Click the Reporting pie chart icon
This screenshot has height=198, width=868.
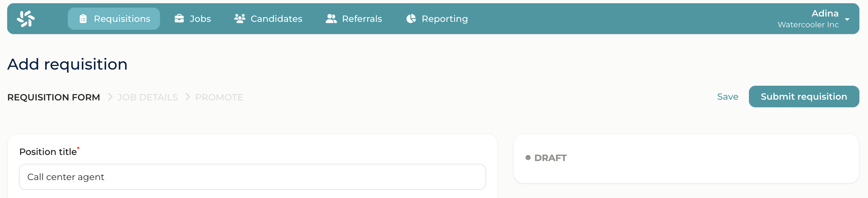(x=411, y=19)
